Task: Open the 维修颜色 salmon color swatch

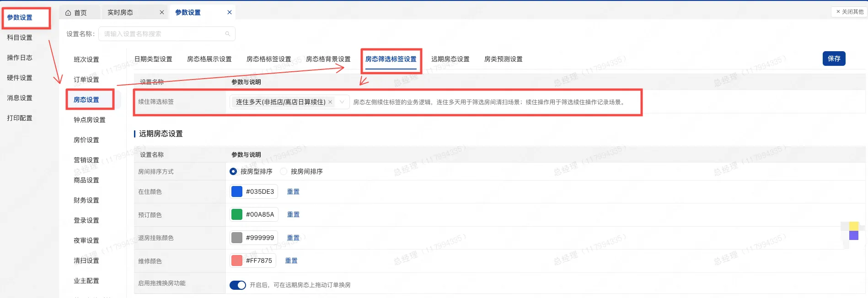Action: 237,261
